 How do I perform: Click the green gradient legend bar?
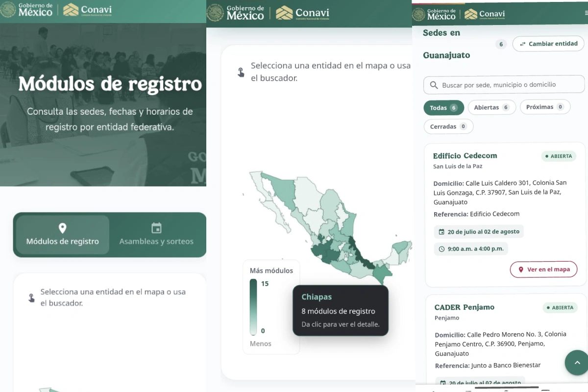253,307
